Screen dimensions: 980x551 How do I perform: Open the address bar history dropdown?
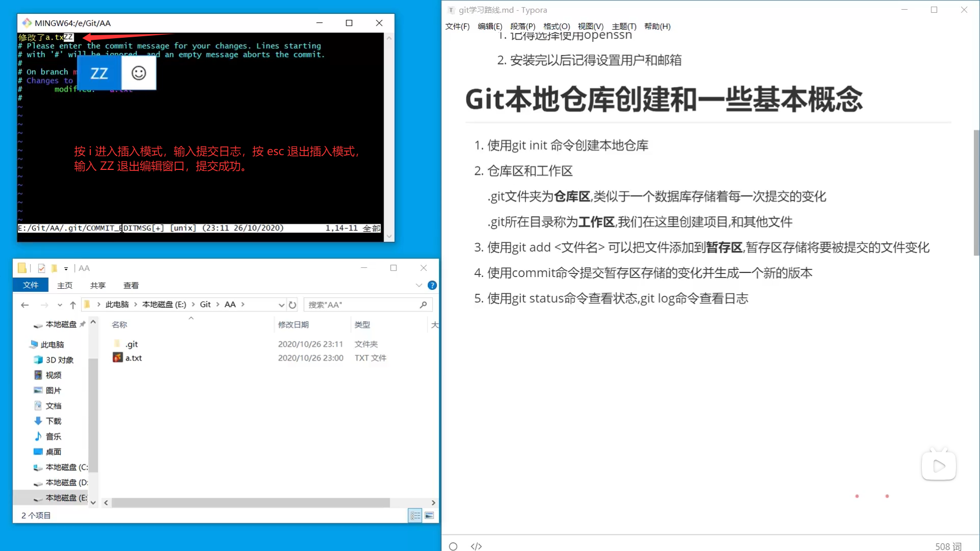tap(281, 305)
